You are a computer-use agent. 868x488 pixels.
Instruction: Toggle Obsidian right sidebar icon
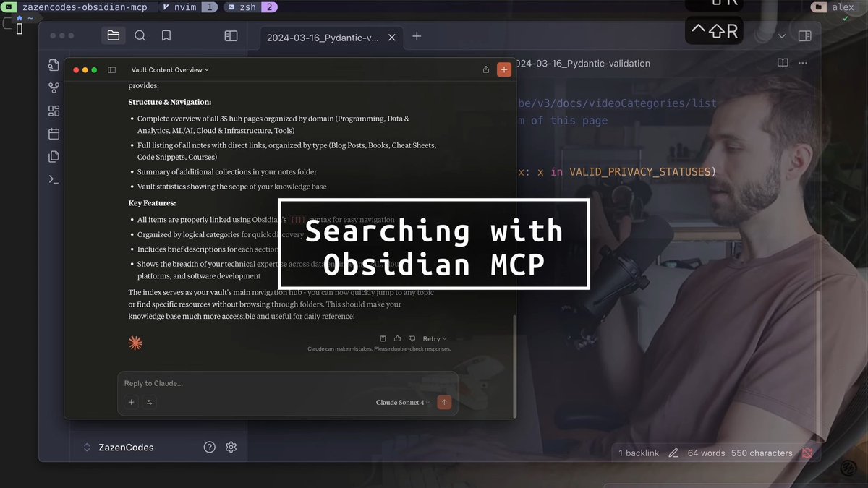click(804, 36)
